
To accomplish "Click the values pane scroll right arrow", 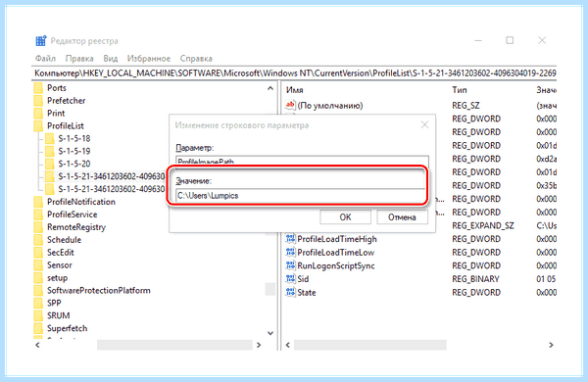I will (x=551, y=345).
